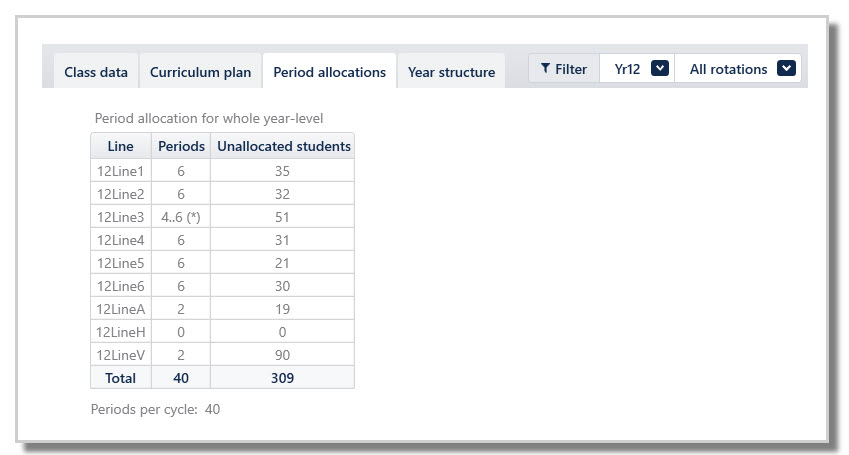Click the 12LineH row label
The height and width of the screenshot is (455, 849).
tap(120, 332)
